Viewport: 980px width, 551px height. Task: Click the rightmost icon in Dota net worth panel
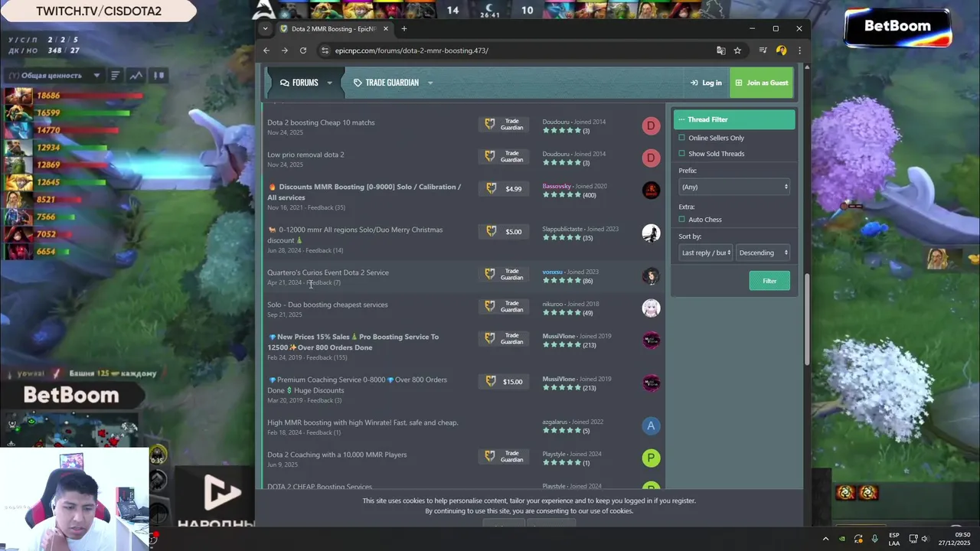158,75
